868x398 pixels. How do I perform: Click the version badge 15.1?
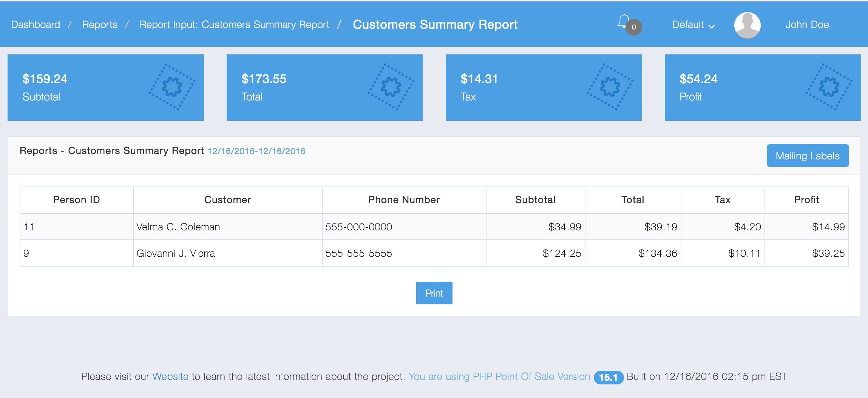tap(609, 376)
